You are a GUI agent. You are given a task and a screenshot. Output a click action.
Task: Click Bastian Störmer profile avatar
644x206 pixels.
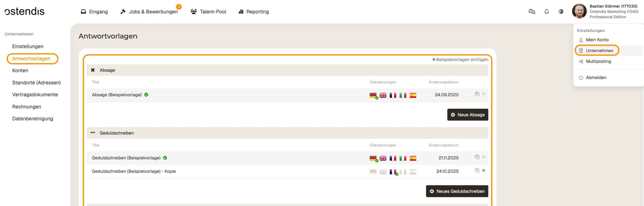click(x=579, y=11)
